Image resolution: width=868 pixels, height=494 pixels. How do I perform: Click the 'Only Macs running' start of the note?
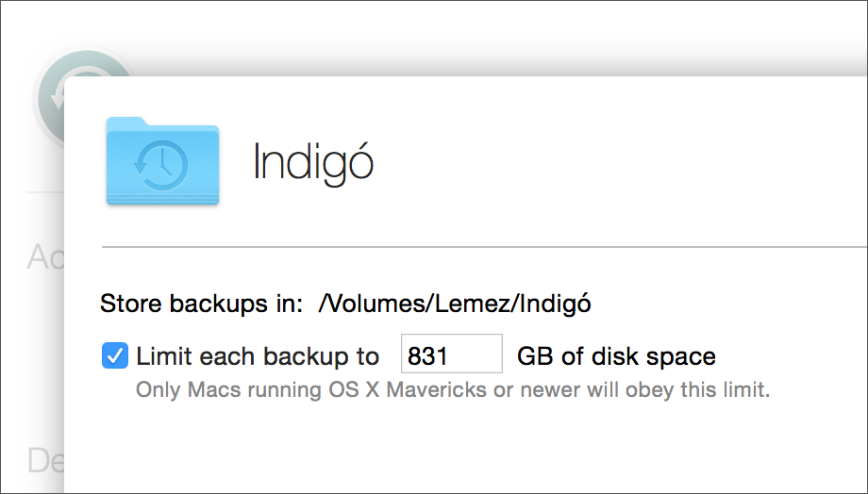pyautogui.click(x=228, y=389)
